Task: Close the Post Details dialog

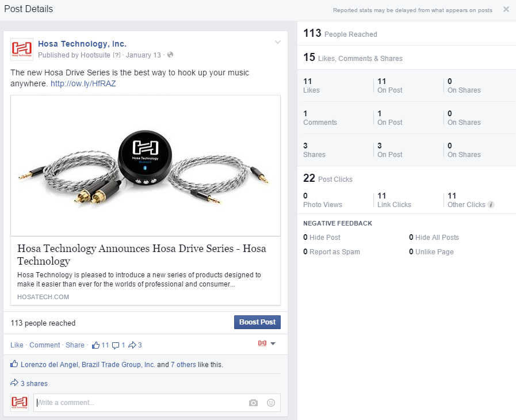Action: pos(506,9)
